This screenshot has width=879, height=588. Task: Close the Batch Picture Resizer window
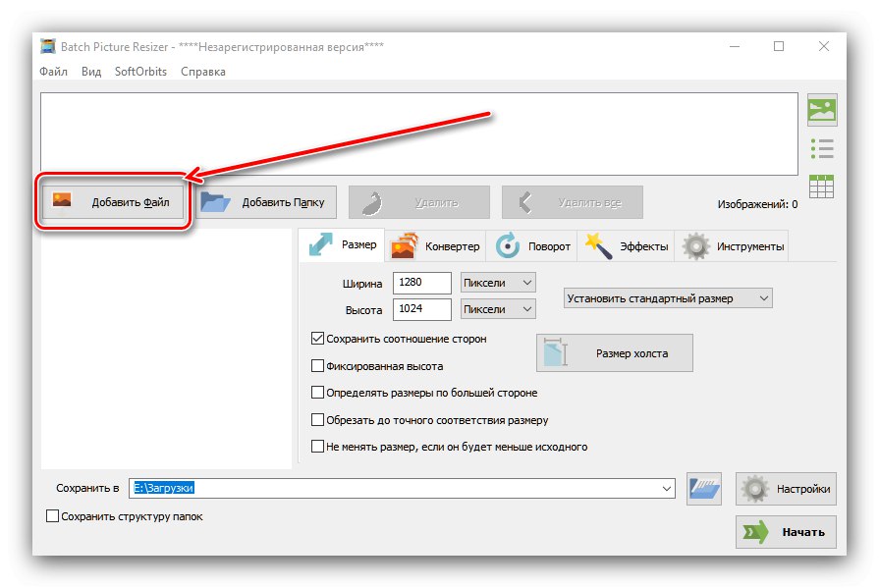pos(823,46)
